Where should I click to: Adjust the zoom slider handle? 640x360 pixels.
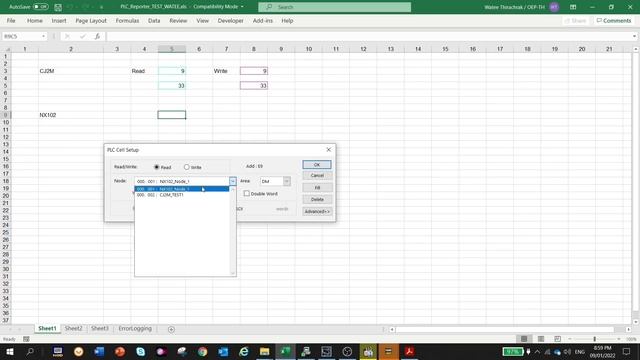coord(595,339)
